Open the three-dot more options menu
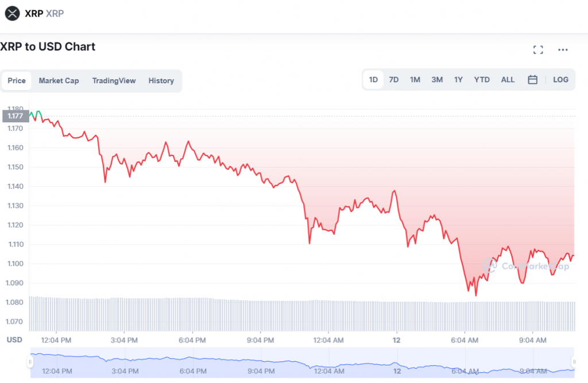Screen dimensions: 588x383 (x=563, y=50)
